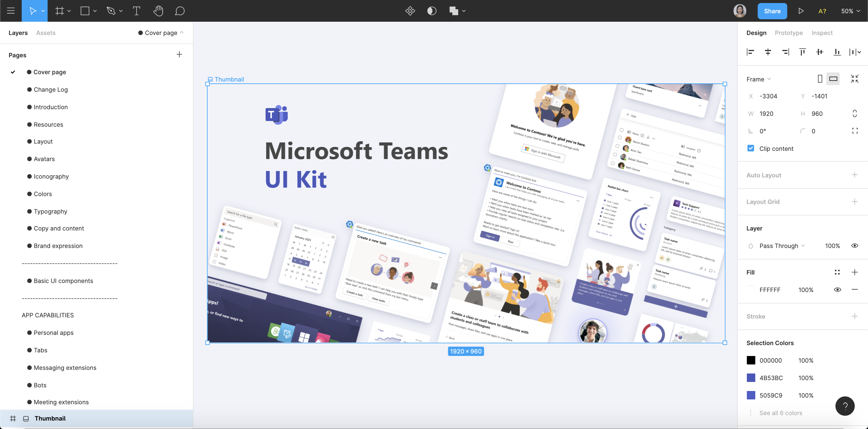Screen dimensions: 868x429
Task: Select the Hand tool
Action: pyautogui.click(x=158, y=11)
